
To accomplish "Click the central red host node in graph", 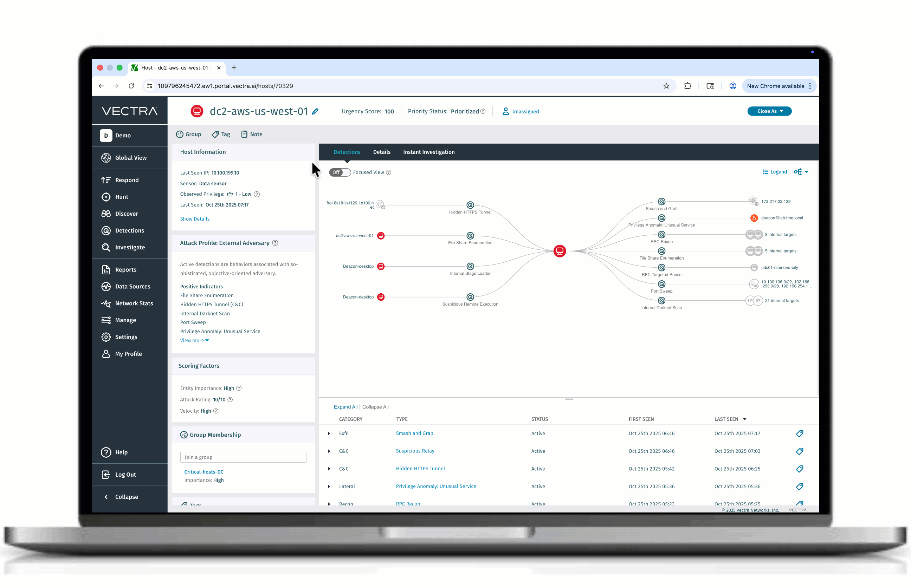I will (x=560, y=251).
